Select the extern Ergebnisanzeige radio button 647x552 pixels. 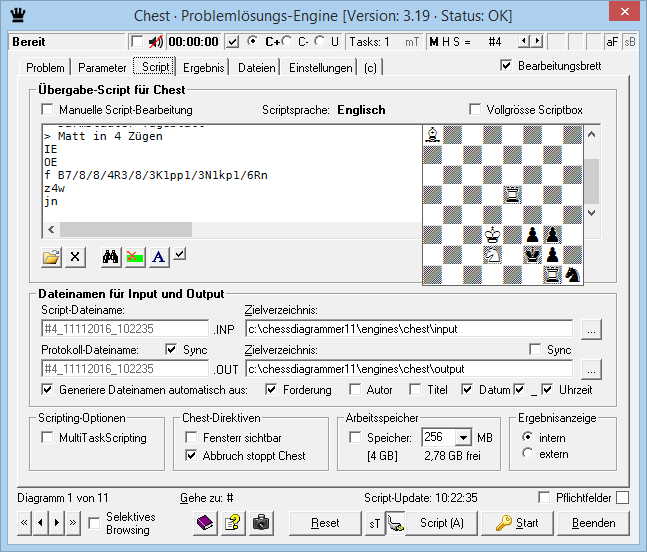point(527,453)
